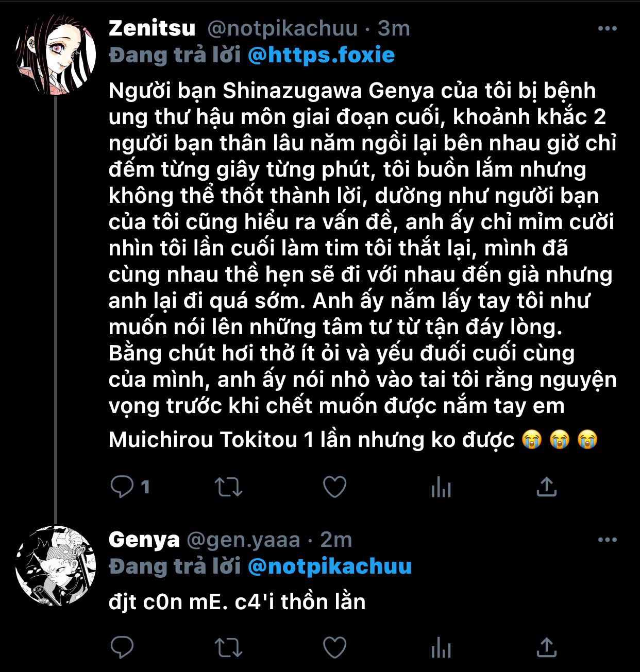640x672 pixels.
Task: Retweet Genya's reply
Action: [x=228, y=647]
